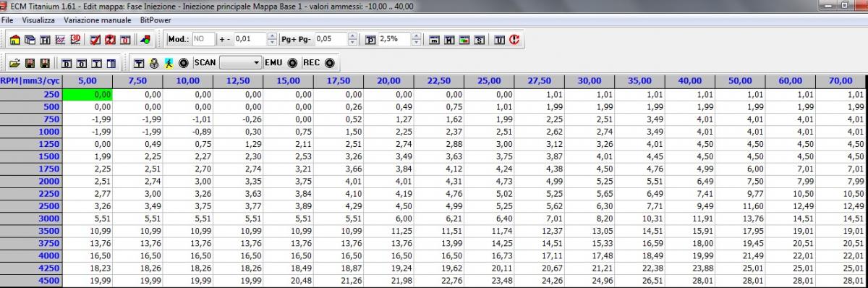Click the second floppy disk save icon
This screenshot has width=868, height=288.
click(45, 63)
